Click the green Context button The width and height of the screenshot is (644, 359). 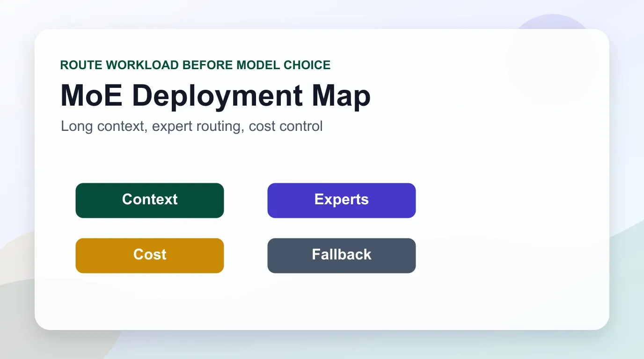[150, 201]
